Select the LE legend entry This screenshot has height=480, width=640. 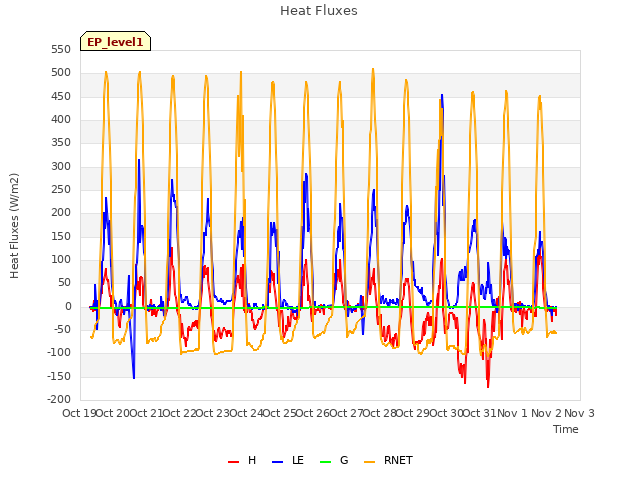coord(288,460)
